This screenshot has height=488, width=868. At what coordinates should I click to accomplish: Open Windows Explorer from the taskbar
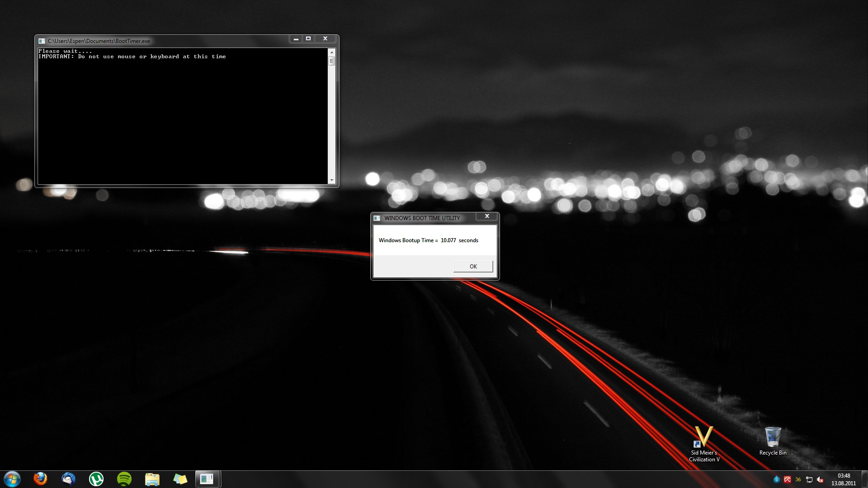pos(152,479)
